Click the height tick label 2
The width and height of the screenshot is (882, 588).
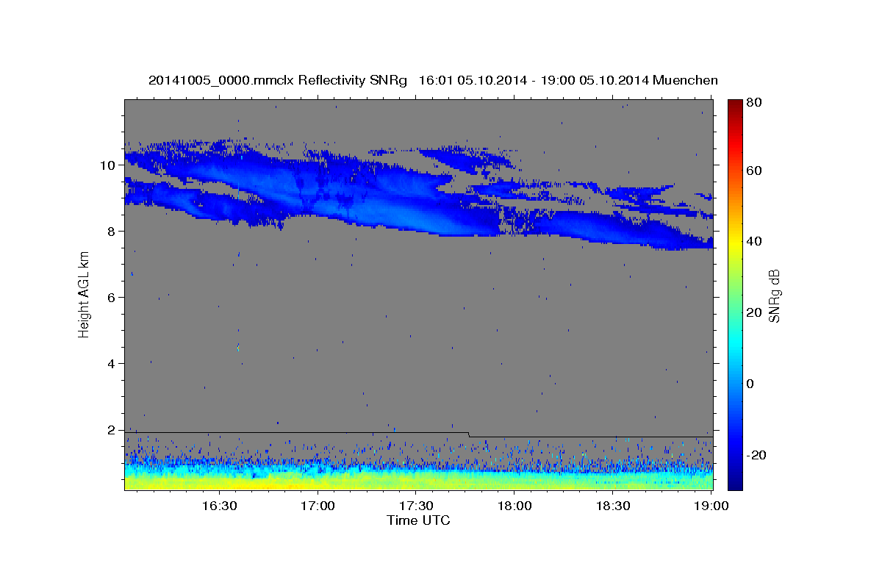112,429
